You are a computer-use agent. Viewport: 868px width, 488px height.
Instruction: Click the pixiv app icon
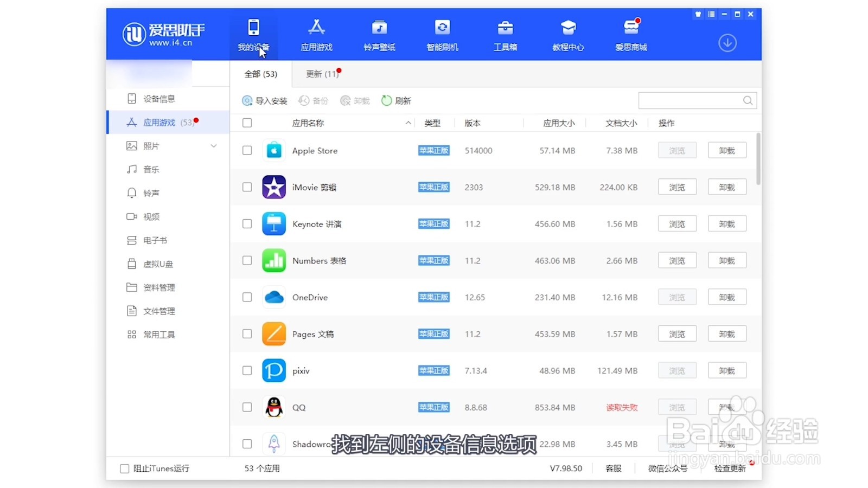click(274, 370)
